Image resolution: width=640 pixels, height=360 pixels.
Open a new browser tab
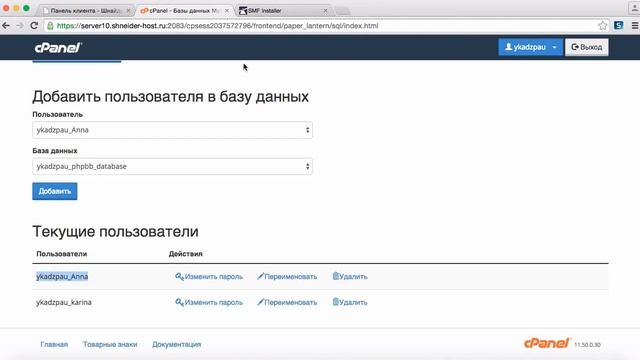coord(343,11)
